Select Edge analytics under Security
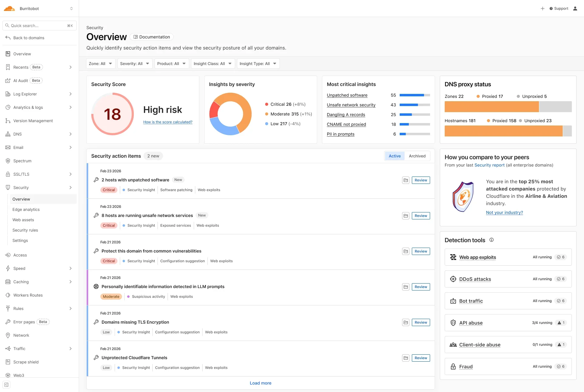This screenshot has height=392, width=584. 26,209
